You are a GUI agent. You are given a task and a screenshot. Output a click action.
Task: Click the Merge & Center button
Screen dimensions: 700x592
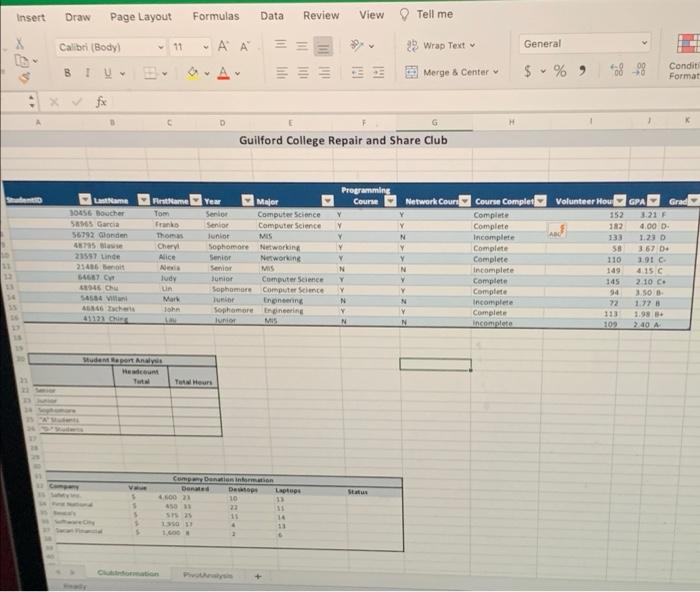pyautogui.click(x=451, y=72)
